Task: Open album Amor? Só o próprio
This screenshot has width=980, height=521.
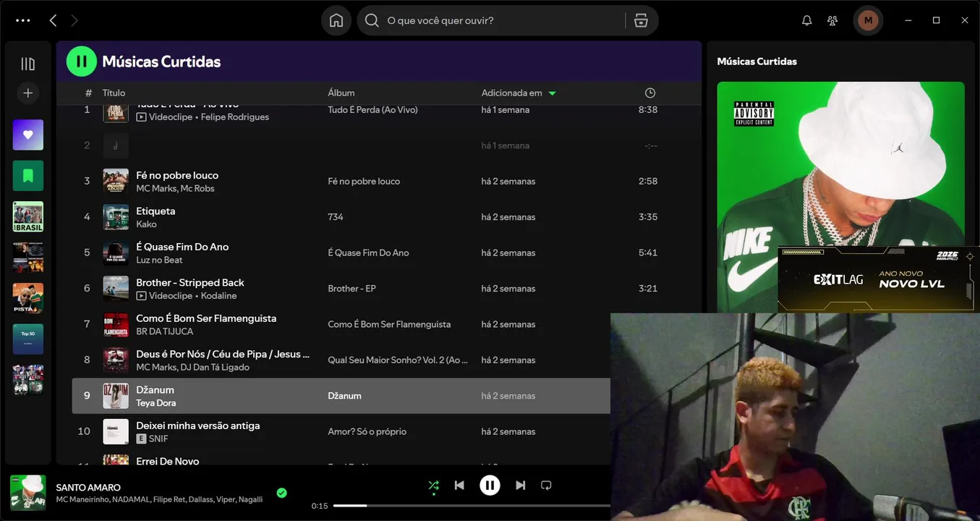Action: click(x=367, y=431)
